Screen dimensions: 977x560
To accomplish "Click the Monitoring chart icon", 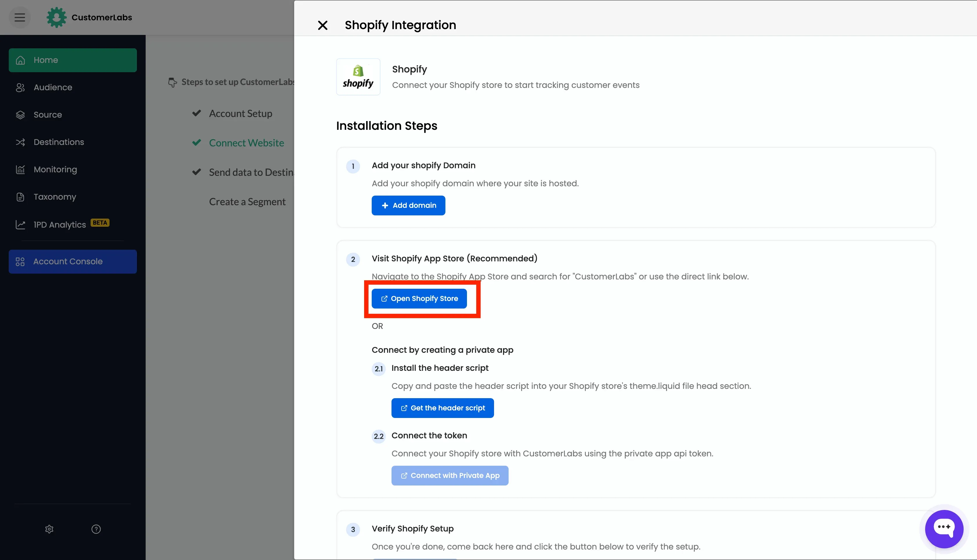I will (x=20, y=169).
